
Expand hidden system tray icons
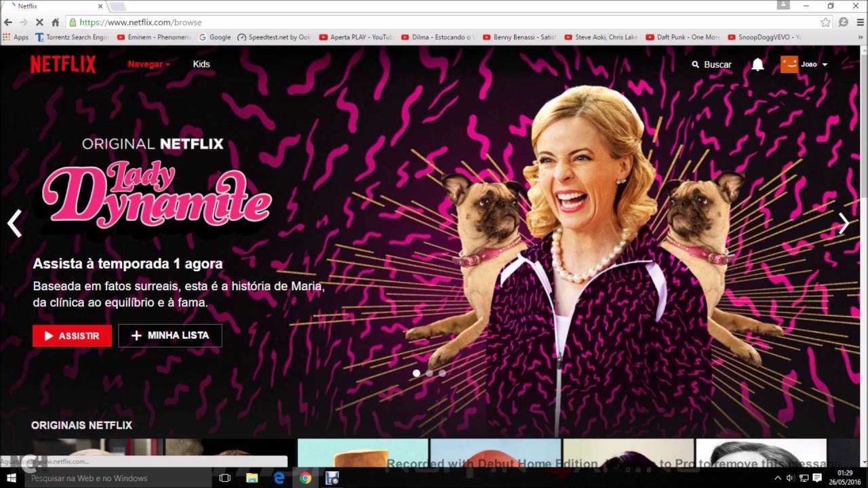(x=777, y=478)
